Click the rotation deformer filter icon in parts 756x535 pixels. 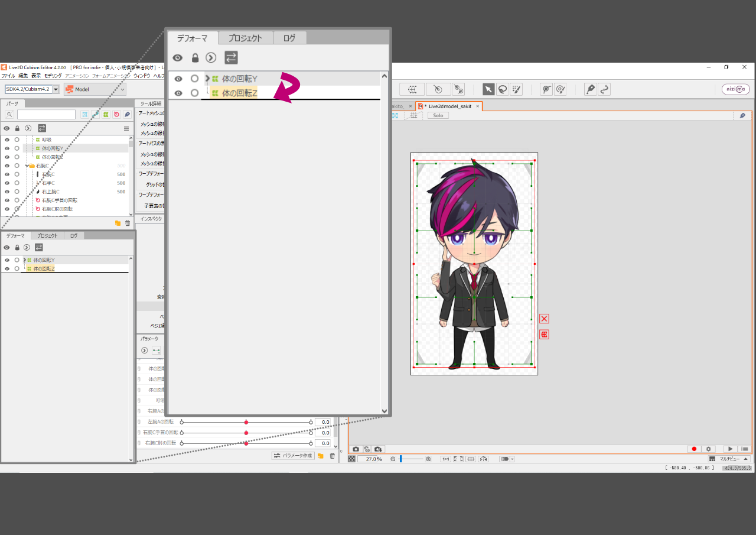point(116,115)
